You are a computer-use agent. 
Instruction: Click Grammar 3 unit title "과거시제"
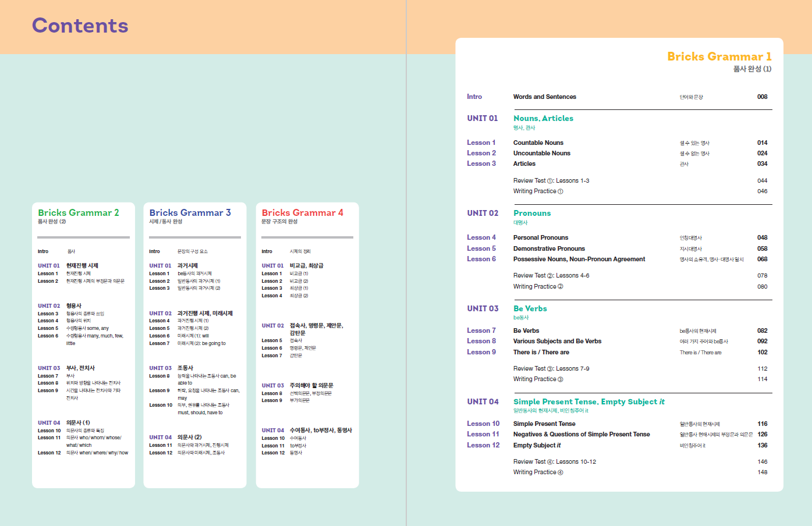(x=187, y=265)
